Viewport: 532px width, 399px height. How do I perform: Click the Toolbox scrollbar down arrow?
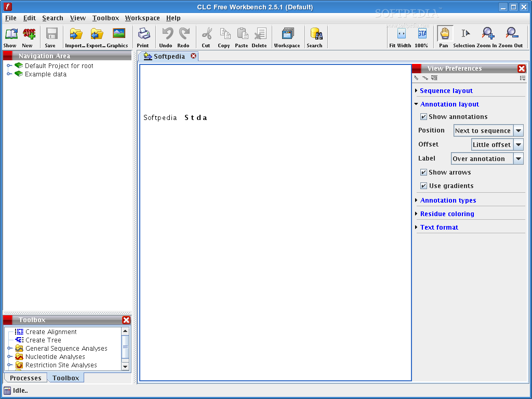pos(125,366)
